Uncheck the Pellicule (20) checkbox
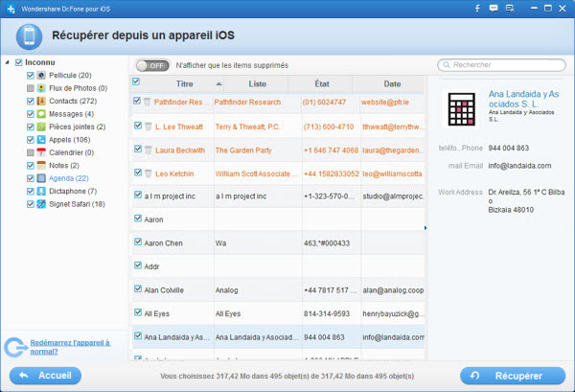The image size is (575, 392). click(x=31, y=76)
